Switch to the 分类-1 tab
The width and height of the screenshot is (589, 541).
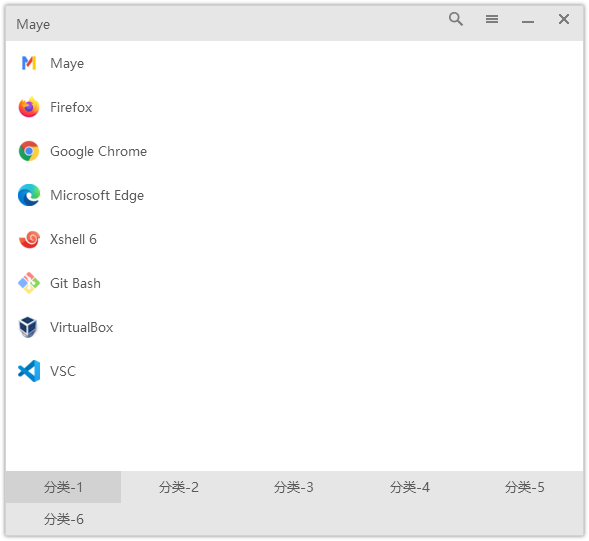pyautogui.click(x=63, y=487)
